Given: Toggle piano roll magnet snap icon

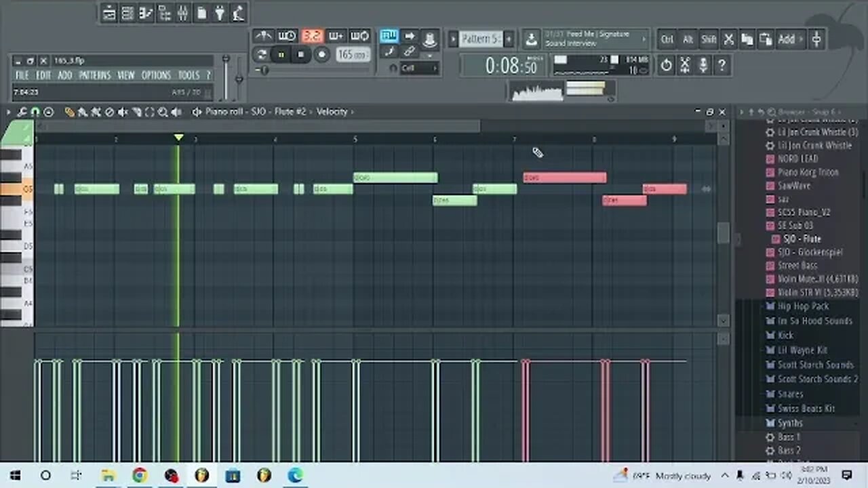Looking at the screenshot, I should coord(35,112).
